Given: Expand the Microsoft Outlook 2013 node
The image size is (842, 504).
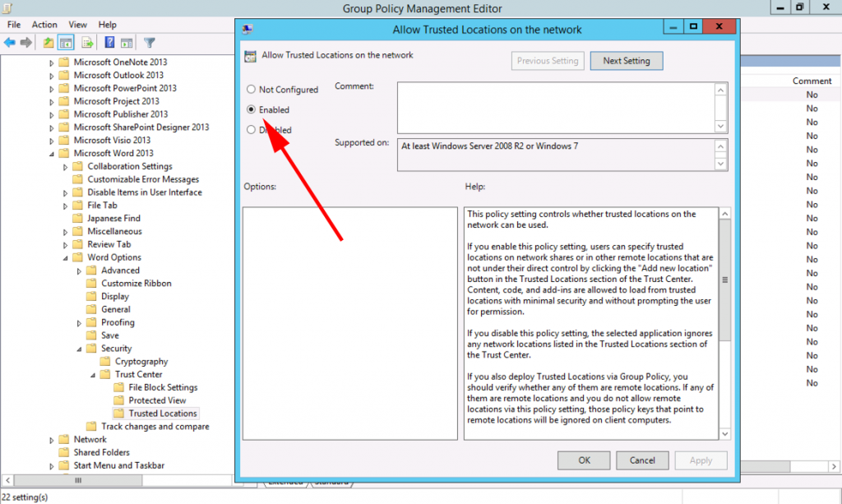Looking at the screenshot, I should (51, 76).
